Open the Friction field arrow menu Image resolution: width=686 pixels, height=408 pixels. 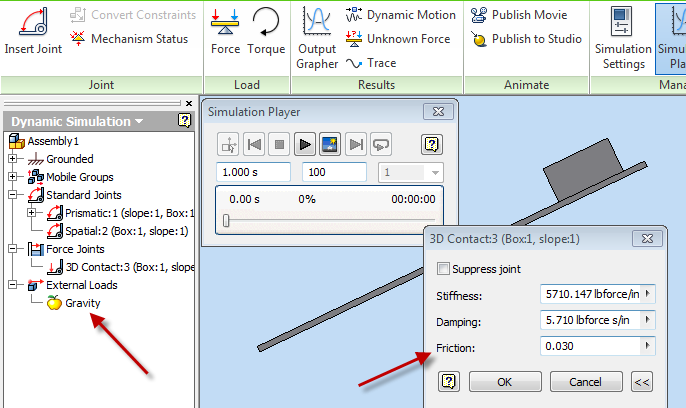pyautogui.click(x=648, y=346)
